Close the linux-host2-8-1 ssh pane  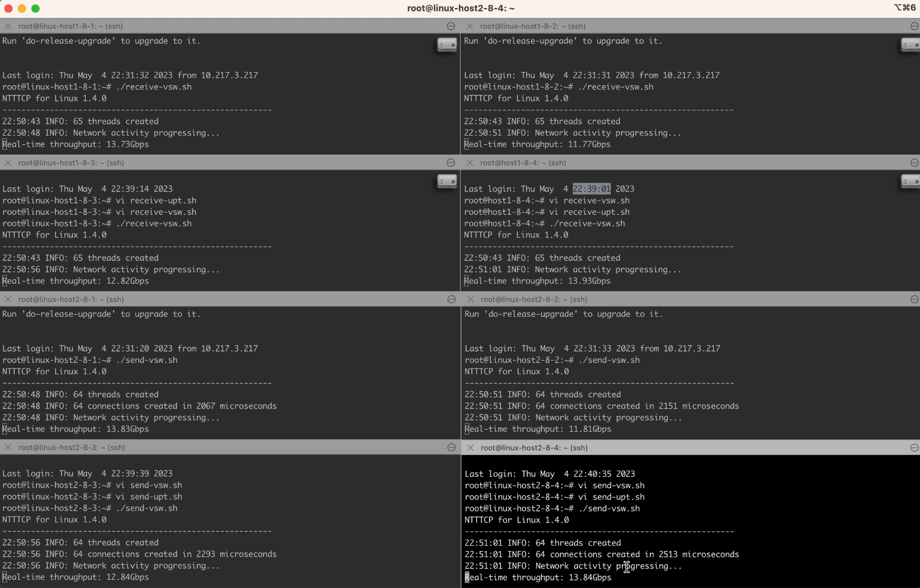pyautogui.click(x=8, y=299)
